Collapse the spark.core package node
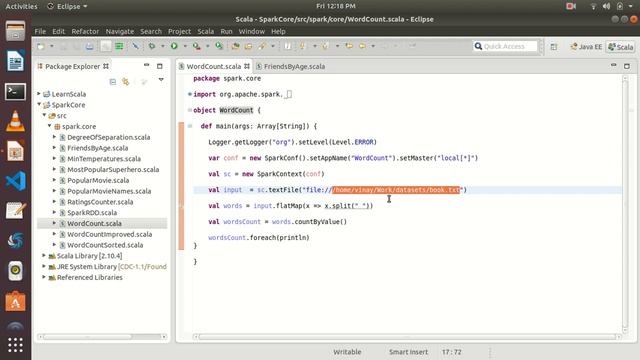This screenshot has width=640, height=360. tap(50, 126)
